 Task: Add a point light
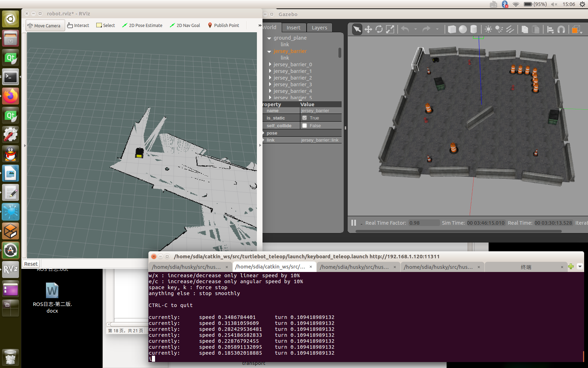(488, 29)
